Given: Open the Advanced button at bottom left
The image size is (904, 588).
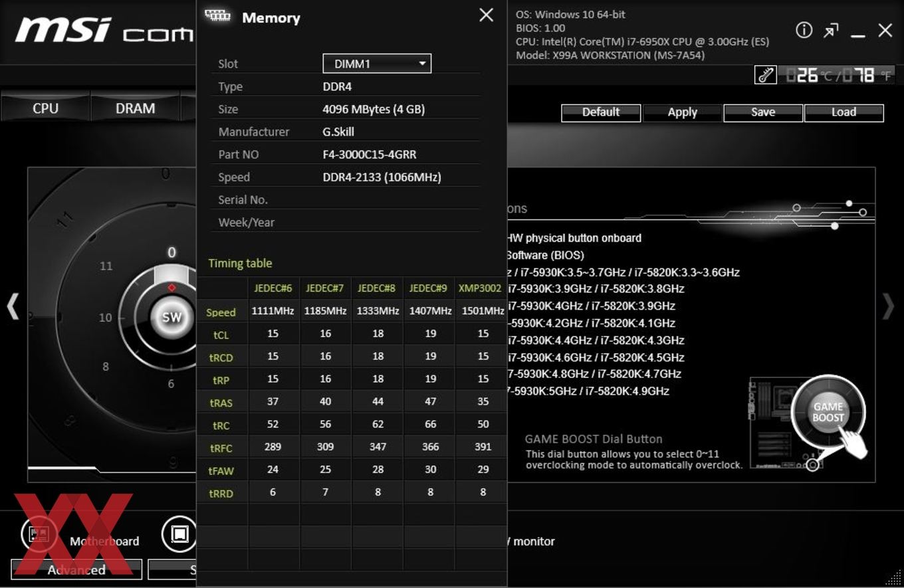Looking at the screenshot, I should [x=76, y=569].
